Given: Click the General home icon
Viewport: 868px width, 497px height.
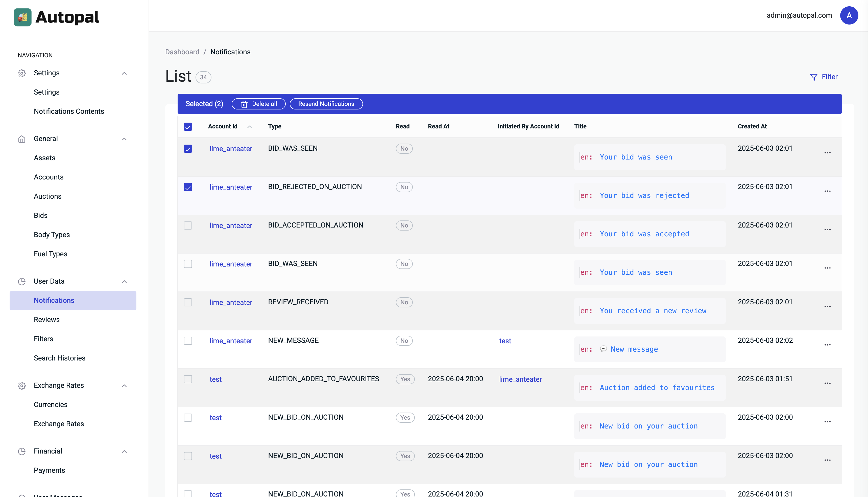Looking at the screenshot, I should (22, 139).
